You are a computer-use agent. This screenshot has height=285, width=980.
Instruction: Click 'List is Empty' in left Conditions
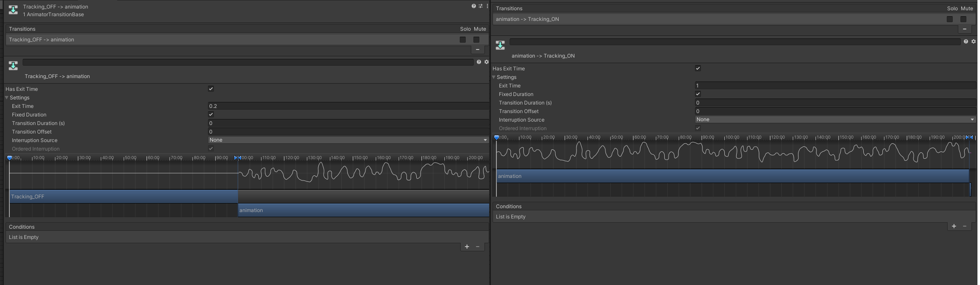pyautogui.click(x=24, y=237)
